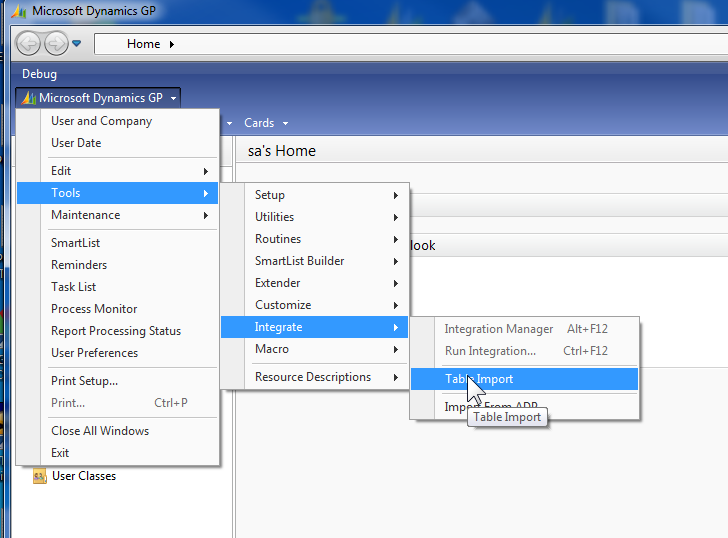Click the Print... Ctrl+P menu item

coord(117,403)
